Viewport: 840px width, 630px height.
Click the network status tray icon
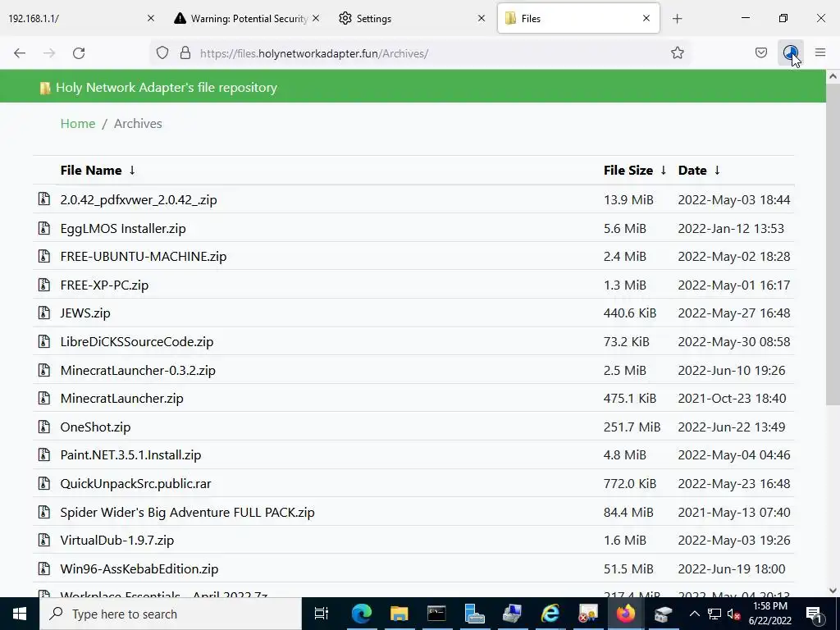pyautogui.click(x=714, y=614)
